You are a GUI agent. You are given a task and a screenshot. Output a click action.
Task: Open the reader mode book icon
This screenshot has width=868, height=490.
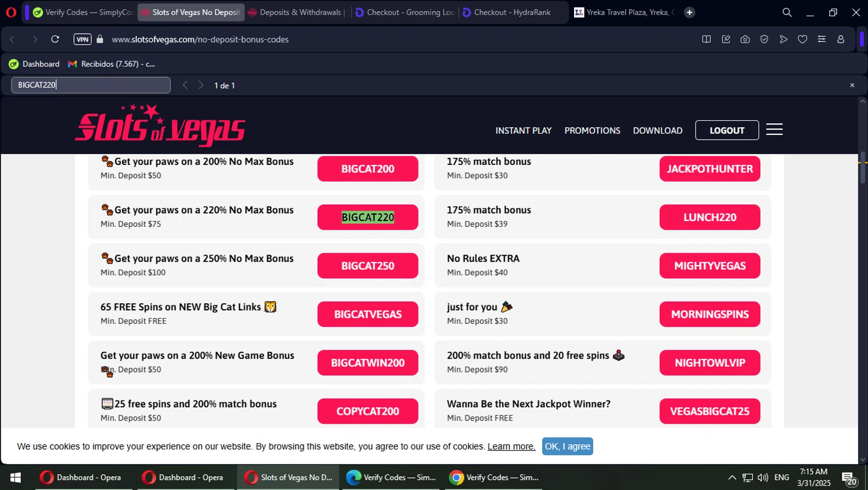(707, 39)
